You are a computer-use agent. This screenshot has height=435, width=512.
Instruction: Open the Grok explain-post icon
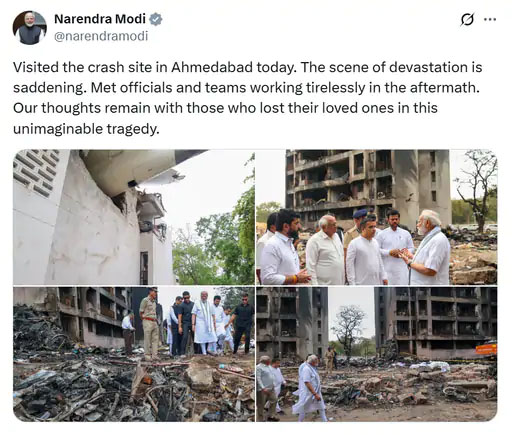(x=467, y=19)
